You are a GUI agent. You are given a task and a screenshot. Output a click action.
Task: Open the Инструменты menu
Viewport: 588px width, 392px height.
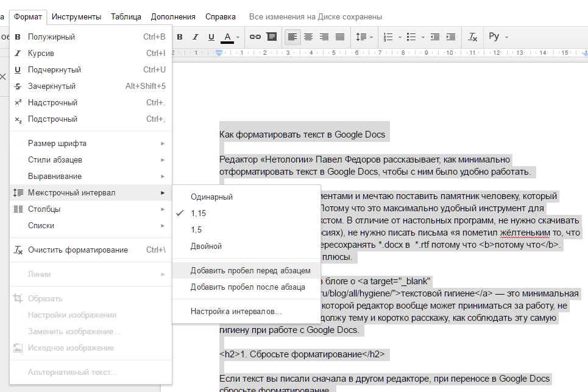coord(76,16)
